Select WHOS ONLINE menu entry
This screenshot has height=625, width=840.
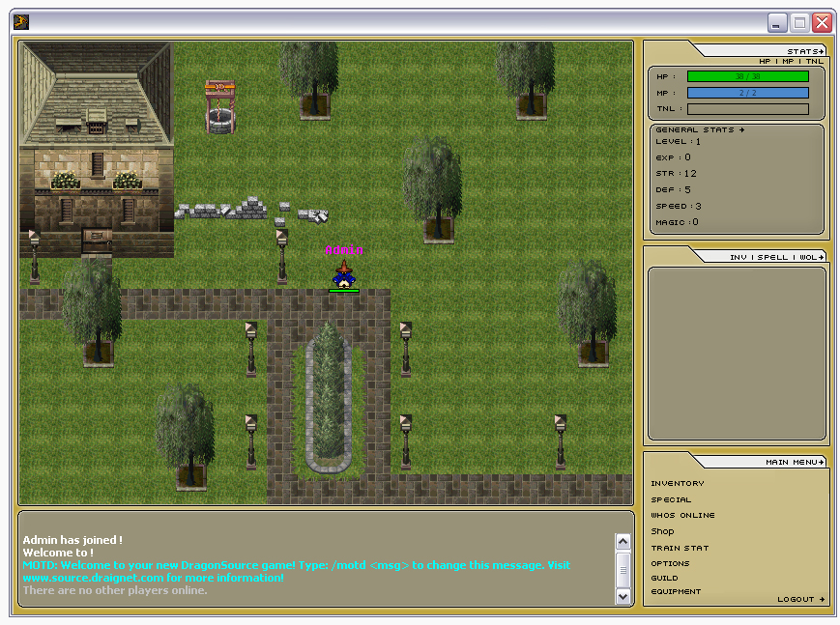pyautogui.click(x=682, y=515)
